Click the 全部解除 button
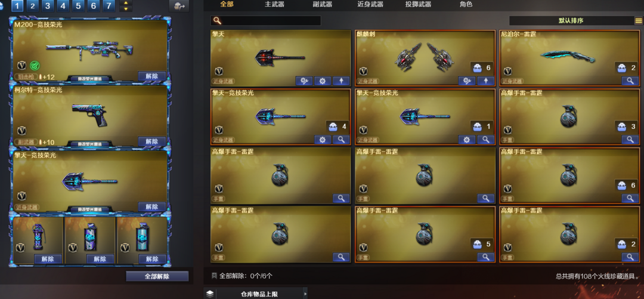 tap(157, 276)
